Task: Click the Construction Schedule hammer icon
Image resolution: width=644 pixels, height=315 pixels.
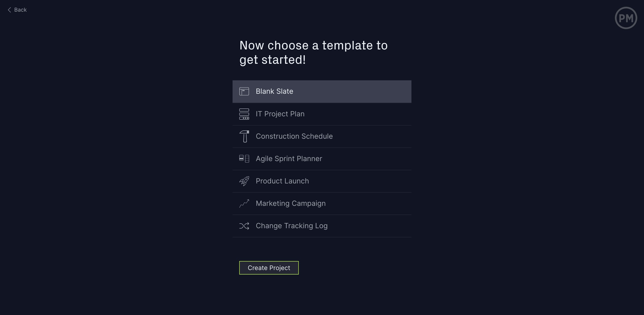Action: tap(244, 136)
